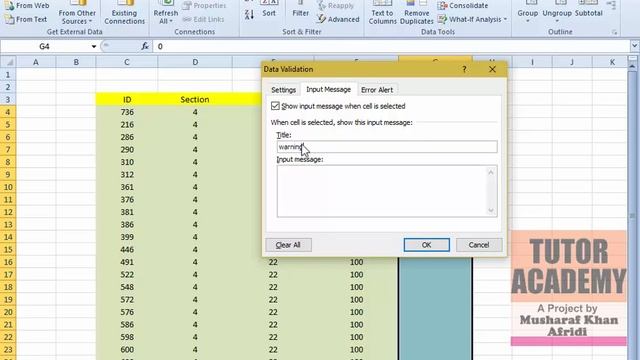Screen dimensions: 640x360
Task: Click the Section header cell
Action: [195, 100]
